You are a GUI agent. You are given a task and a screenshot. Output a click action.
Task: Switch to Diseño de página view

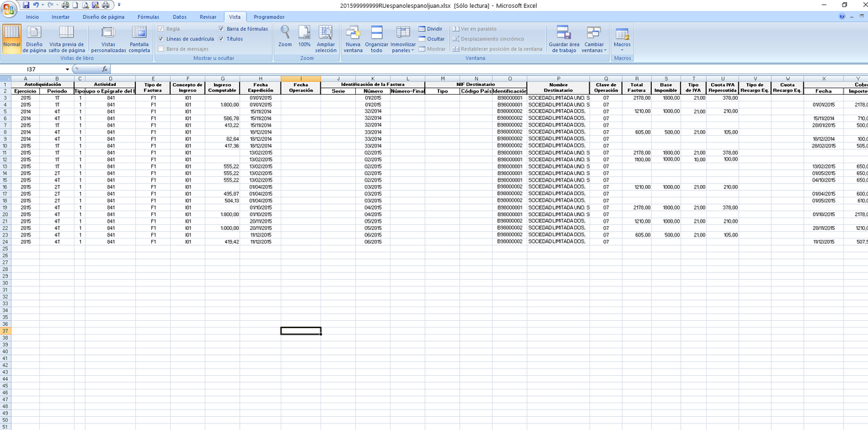(x=34, y=38)
